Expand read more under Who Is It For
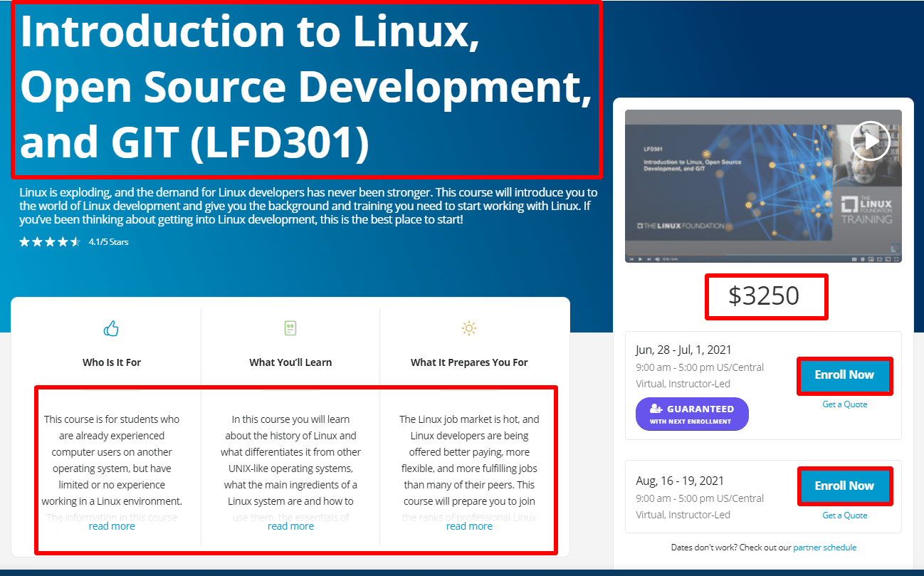The width and height of the screenshot is (924, 576). pos(112,526)
